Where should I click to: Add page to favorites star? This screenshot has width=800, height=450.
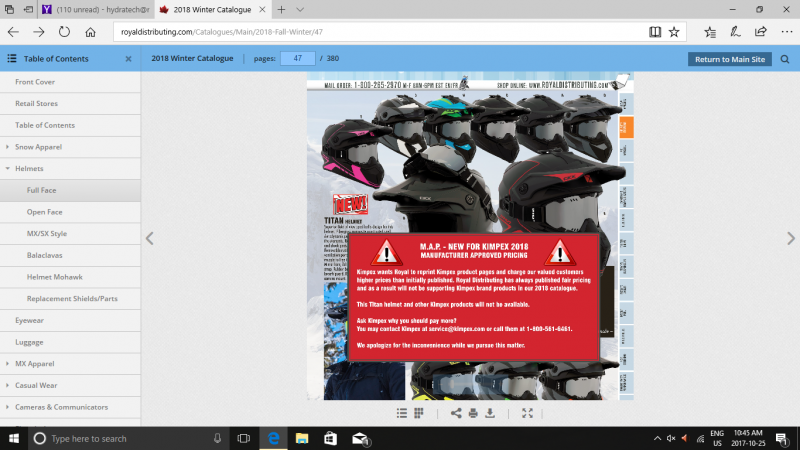pos(674,32)
